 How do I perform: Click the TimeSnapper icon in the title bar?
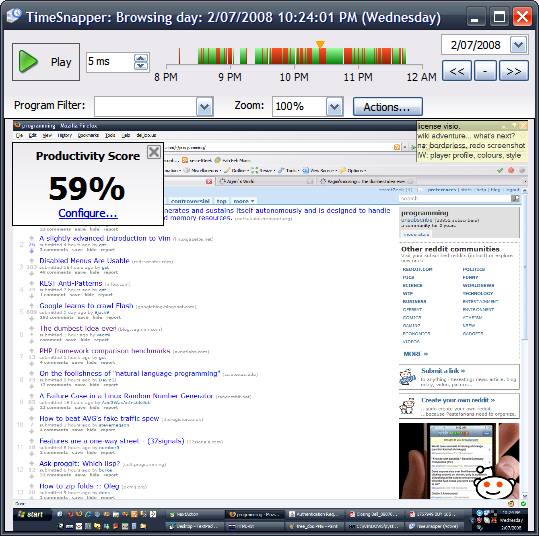click(14, 16)
